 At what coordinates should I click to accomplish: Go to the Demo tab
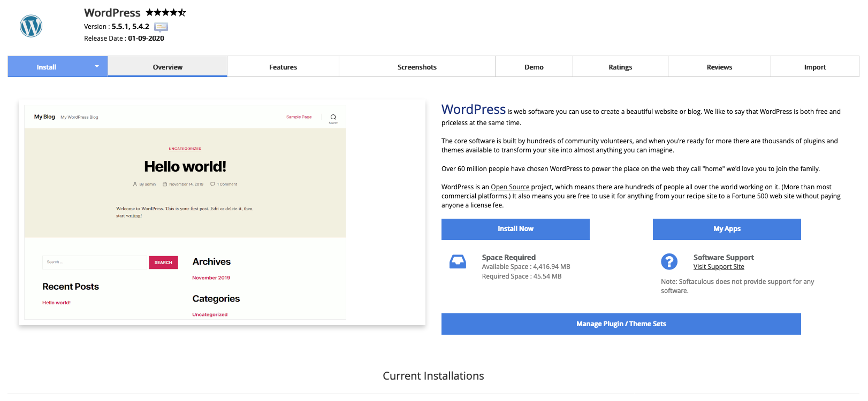[x=534, y=67]
